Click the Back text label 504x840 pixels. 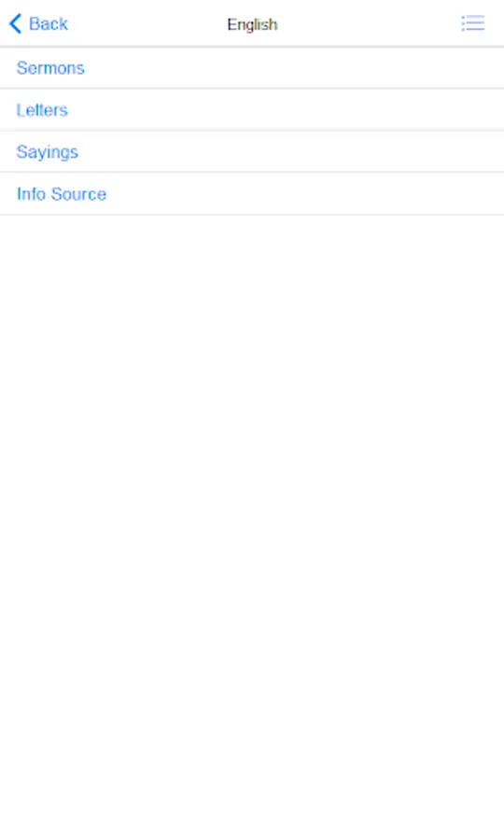coord(49,24)
